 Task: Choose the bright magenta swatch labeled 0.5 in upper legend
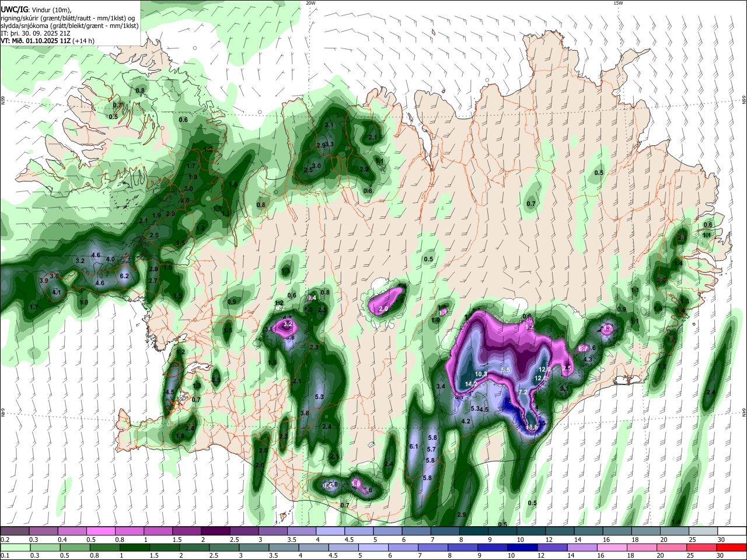[100, 531]
